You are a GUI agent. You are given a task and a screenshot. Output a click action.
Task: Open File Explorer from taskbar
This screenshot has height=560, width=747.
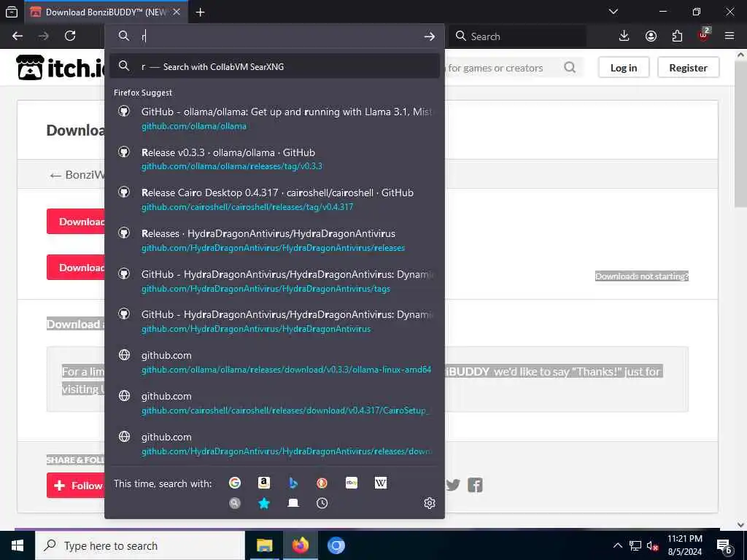click(x=264, y=545)
